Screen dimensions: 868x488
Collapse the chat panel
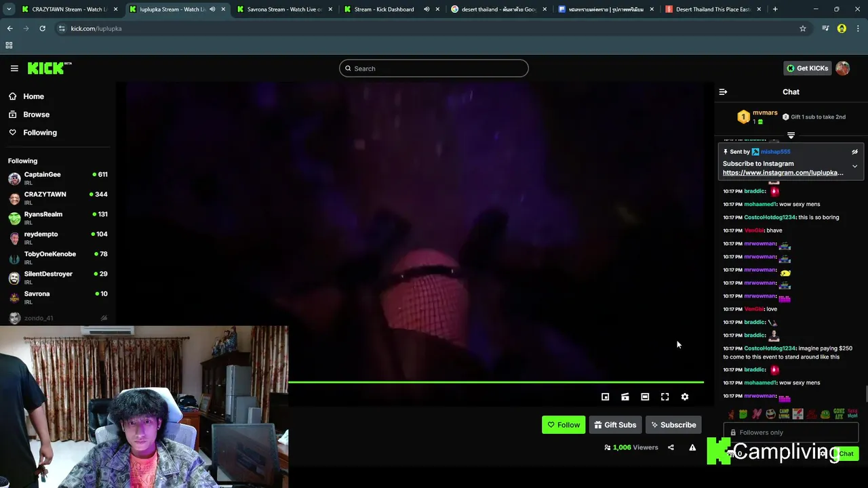[x=723, y=91]
